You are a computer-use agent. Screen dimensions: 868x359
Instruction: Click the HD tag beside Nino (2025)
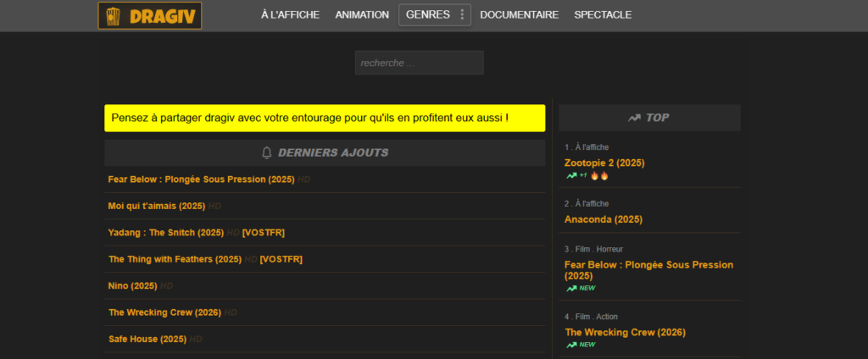click(167, 286)
